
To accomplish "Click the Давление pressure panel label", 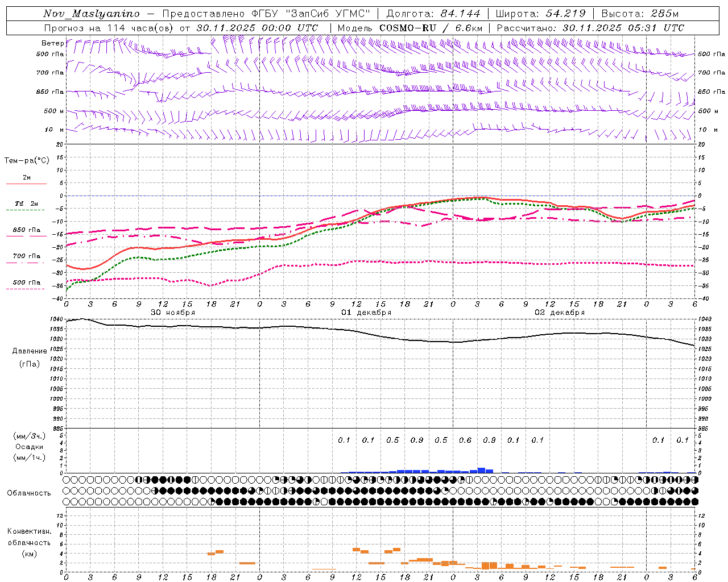I will pyautogui.click(x=30, y=351).
